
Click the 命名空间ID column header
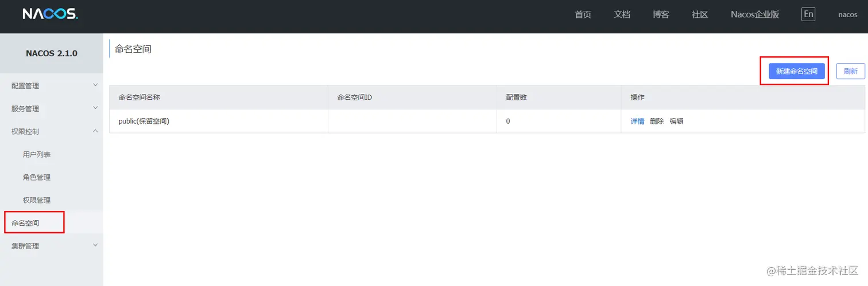(412, 97)
